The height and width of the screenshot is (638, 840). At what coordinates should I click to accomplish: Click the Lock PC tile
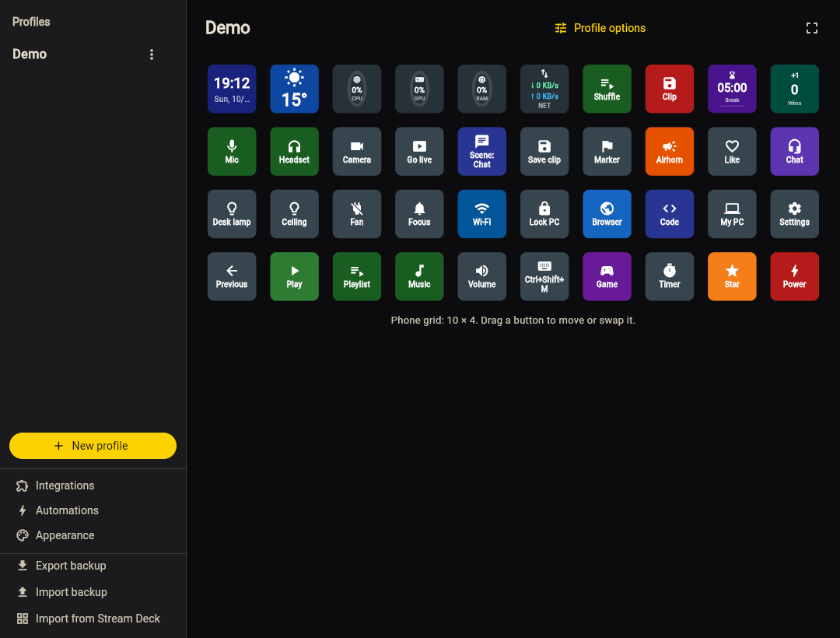(544, 214)
